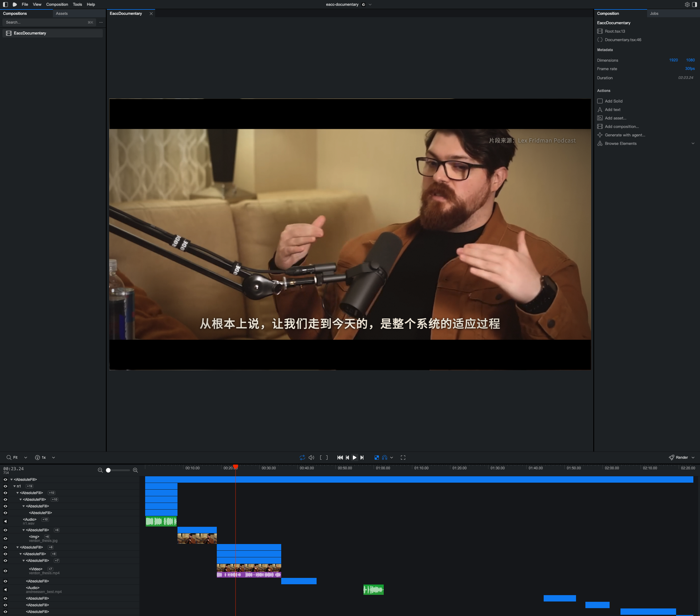Hide the n1 sequence layer
This screenshot has height=616, width=700.
tap(5, 486)
